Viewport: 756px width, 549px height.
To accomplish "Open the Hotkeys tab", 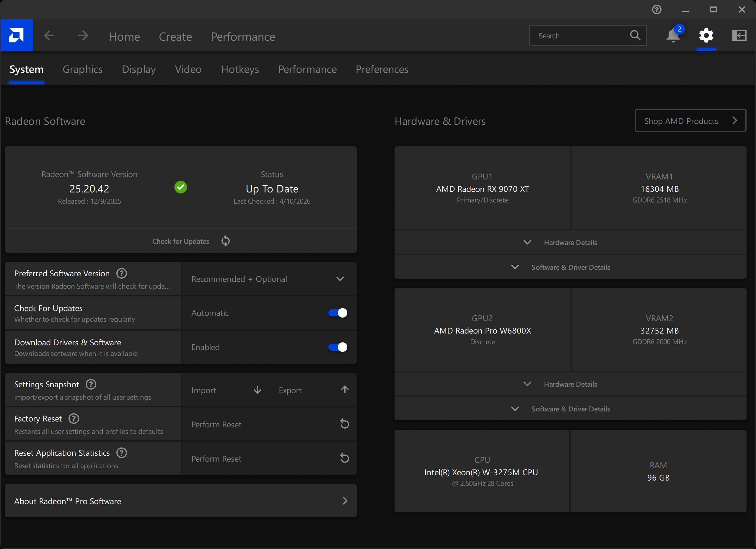I will pos(240,69).
